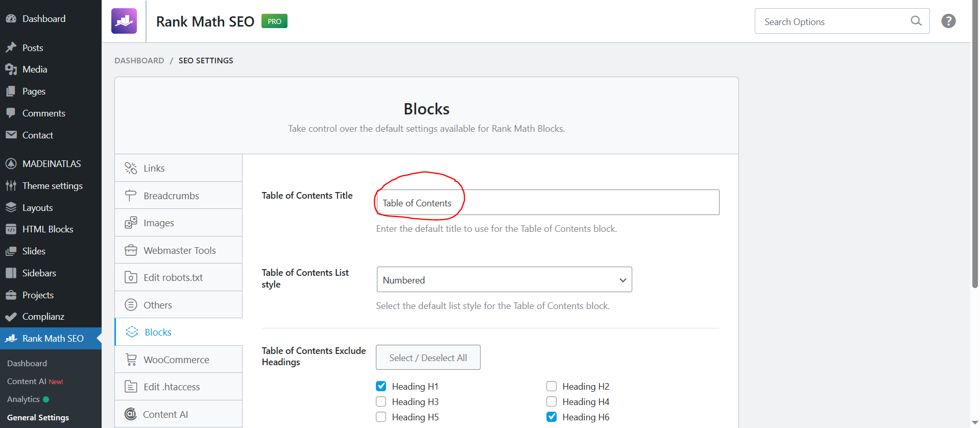Click the Posts pin icon
The image size is (980, 428).
coord(11,47)
